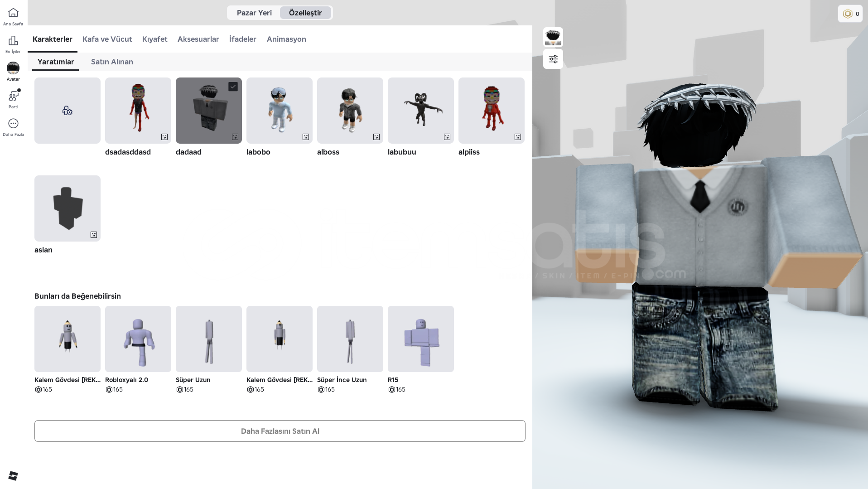Wear the dsadasddasd outfit thumbnail
This screenshot has width=868, height=489.
(138, 111)
